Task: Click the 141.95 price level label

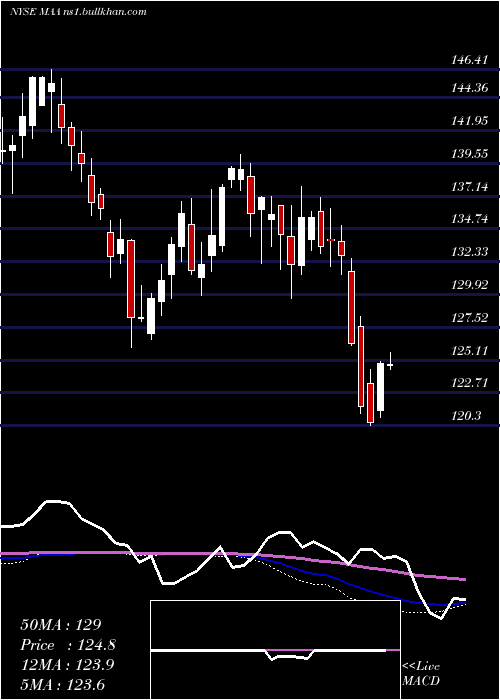Action: pyautogui.click(x=470, y=121)
